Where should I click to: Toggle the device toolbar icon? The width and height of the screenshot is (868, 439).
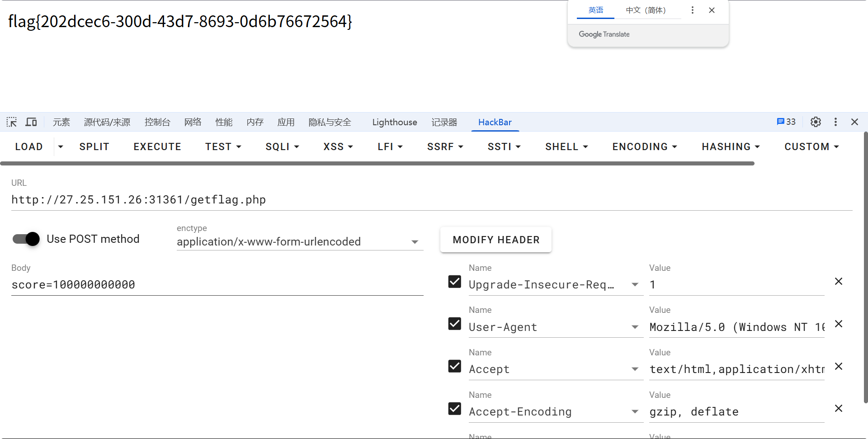click(x=31, y=122)
